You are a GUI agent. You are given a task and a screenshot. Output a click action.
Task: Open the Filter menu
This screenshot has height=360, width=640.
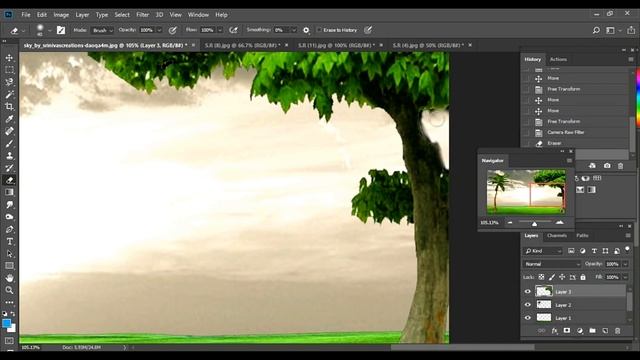(x=142, y=15)
